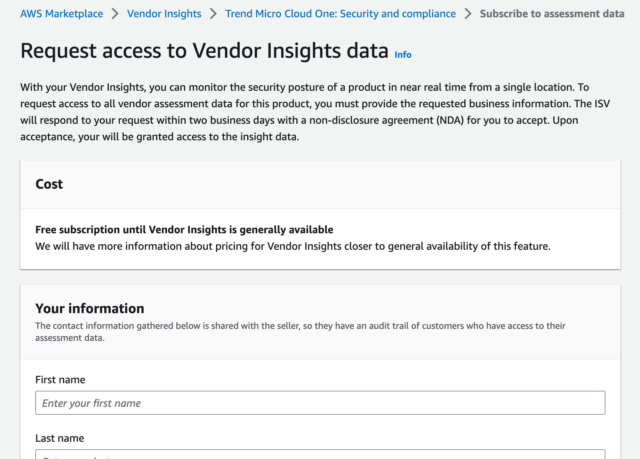640x459 pixels.
Task: Click the chevron before Subscribe to assessment data
Action: pos(468,14)
